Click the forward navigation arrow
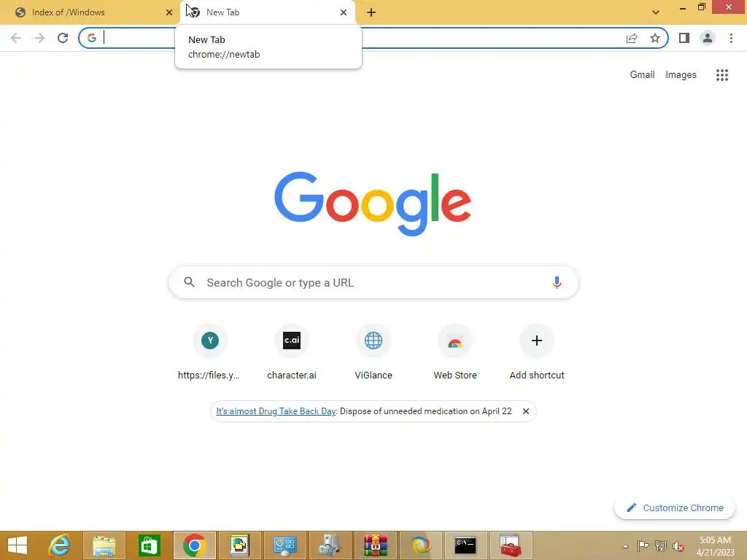The width and height of the screenshot is (747, 560). tap(39, 38)
